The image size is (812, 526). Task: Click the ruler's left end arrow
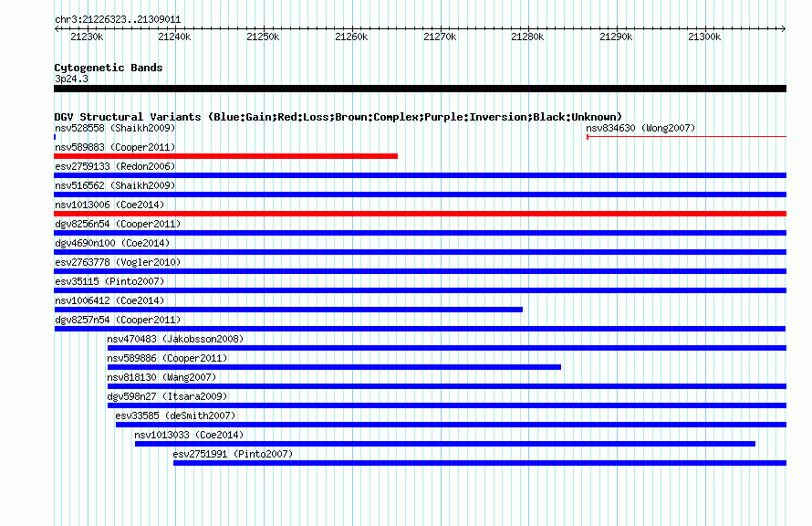click(x=57, y=29)
